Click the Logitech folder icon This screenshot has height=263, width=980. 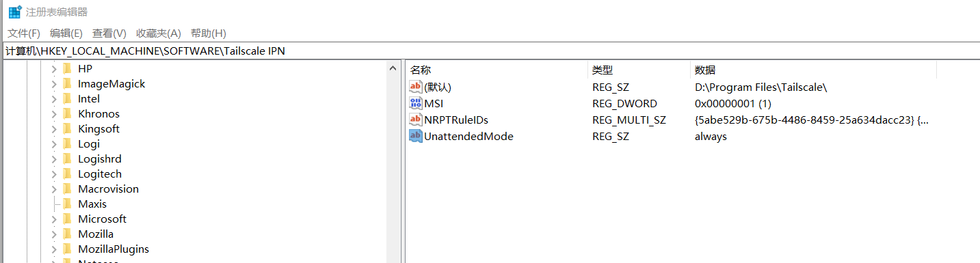67,174
